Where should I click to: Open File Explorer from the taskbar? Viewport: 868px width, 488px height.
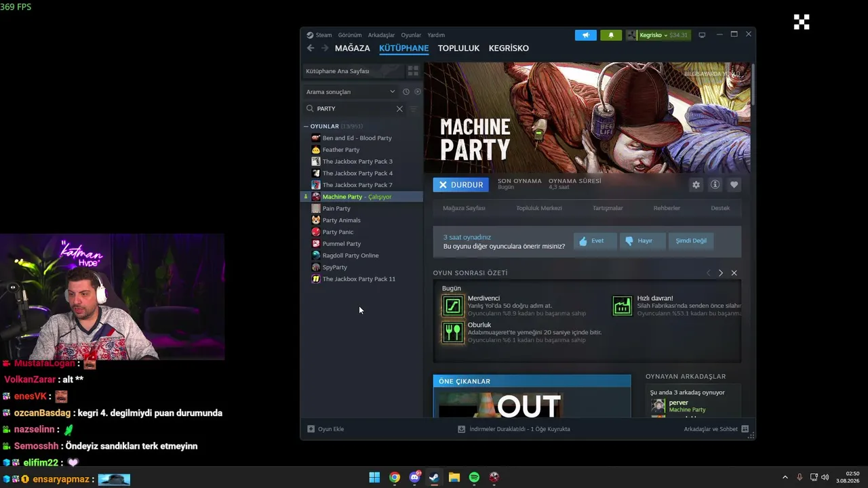pyautogui.click(x=454, y=477)
